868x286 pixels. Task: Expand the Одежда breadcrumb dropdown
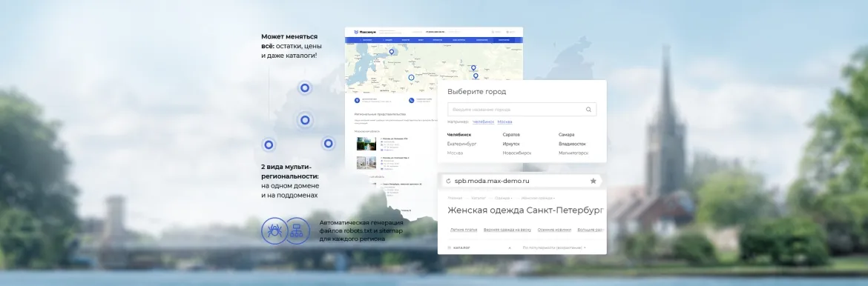tap(504, 198)
